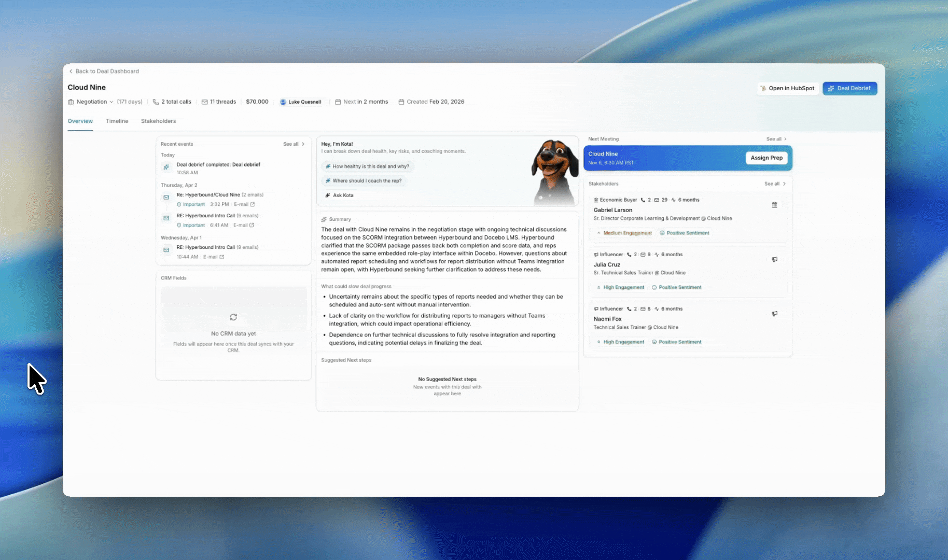Open Re: Hyperbound/Cloud Nine email thread
This screenshot has width=948, height=560.
click(x=220, y=195)
